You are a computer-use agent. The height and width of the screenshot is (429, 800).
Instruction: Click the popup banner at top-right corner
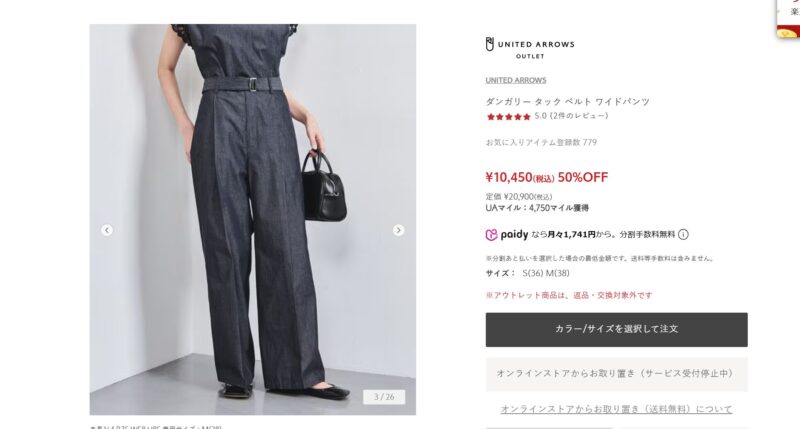[788, 18]
